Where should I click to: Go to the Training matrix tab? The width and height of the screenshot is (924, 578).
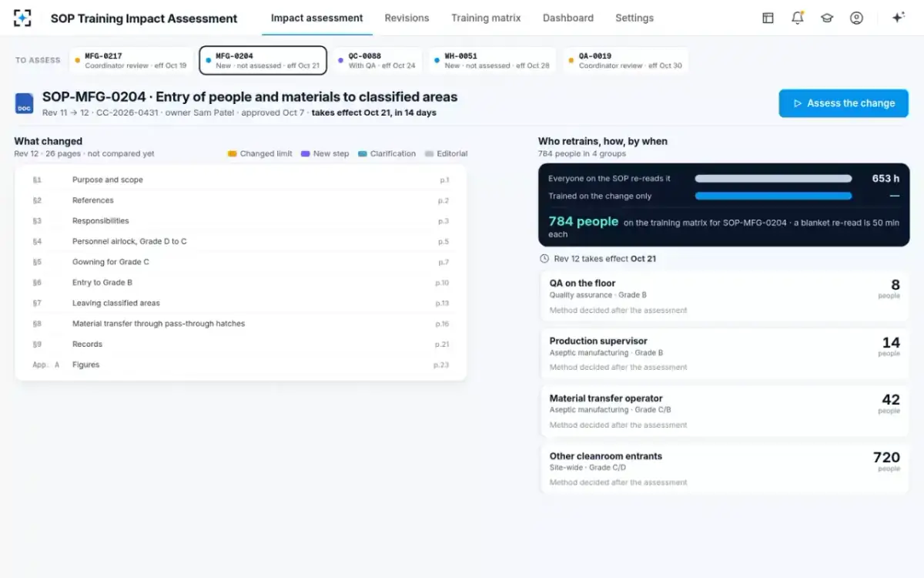point(486,18)
